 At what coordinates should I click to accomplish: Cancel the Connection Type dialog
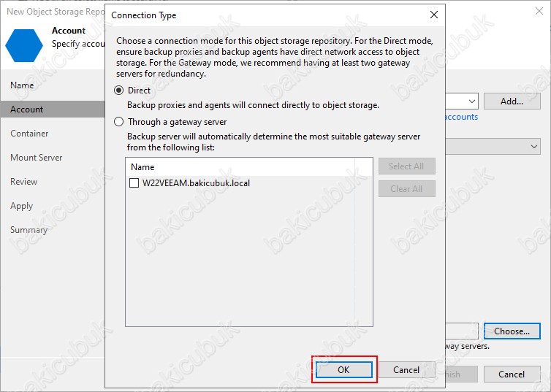[x=406, y=369]
